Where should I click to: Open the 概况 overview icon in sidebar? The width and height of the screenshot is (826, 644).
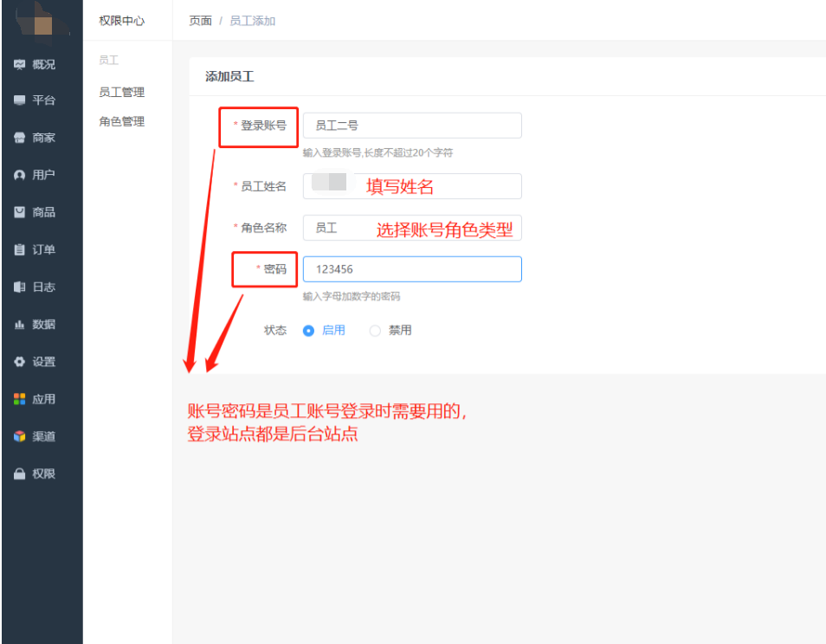click(x=20, y=64)
